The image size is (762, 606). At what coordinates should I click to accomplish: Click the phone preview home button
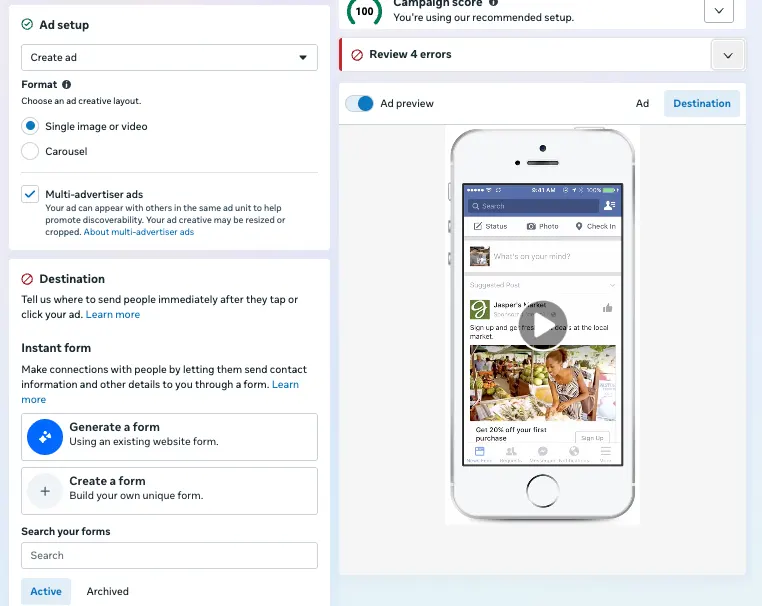click(543, 491)
